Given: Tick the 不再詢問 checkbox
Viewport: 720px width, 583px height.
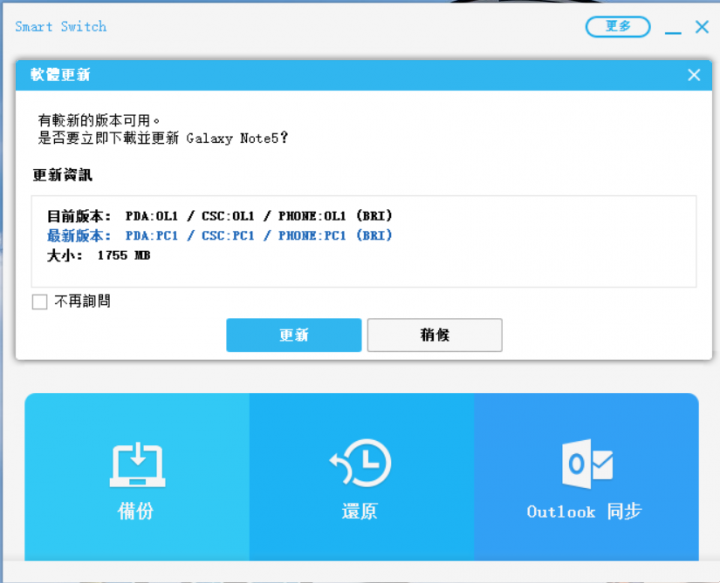Looking at the screenshot, I should click(39, 302).
